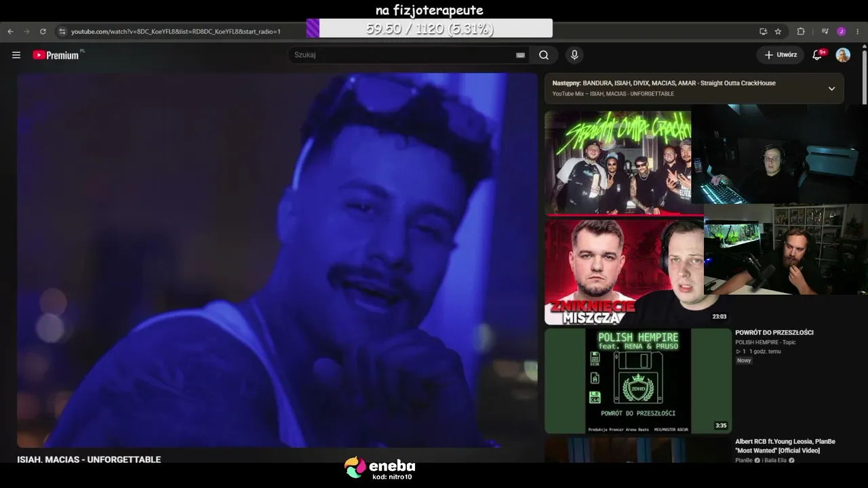Click the magnifying glass search button

(544, 55)
